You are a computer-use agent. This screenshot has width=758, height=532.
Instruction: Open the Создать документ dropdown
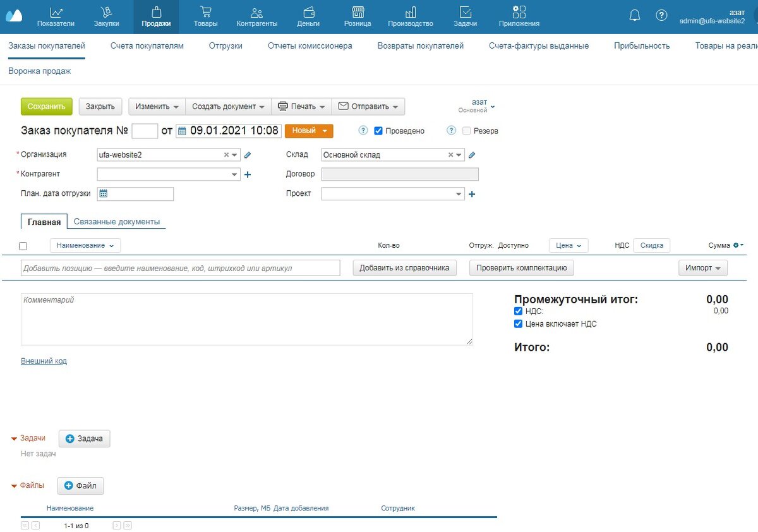click(x=228, y=106)
